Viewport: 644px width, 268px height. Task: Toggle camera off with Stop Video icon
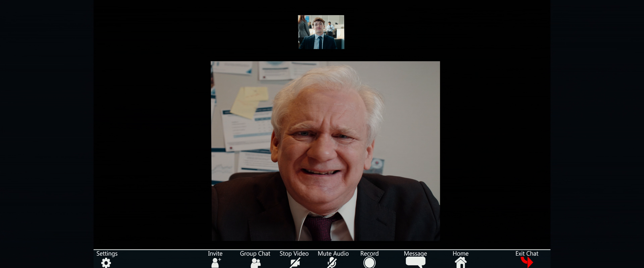pyautogui.click(x=294, y=263)
